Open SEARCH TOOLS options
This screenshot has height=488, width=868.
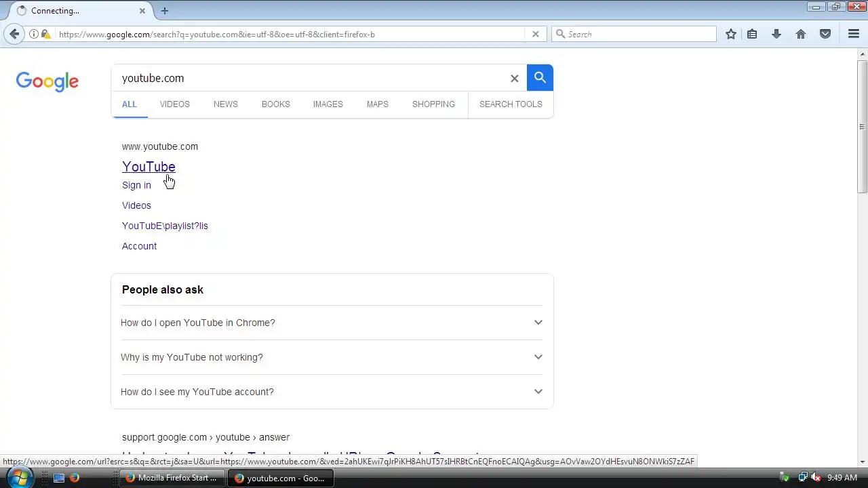click(511, 104)
